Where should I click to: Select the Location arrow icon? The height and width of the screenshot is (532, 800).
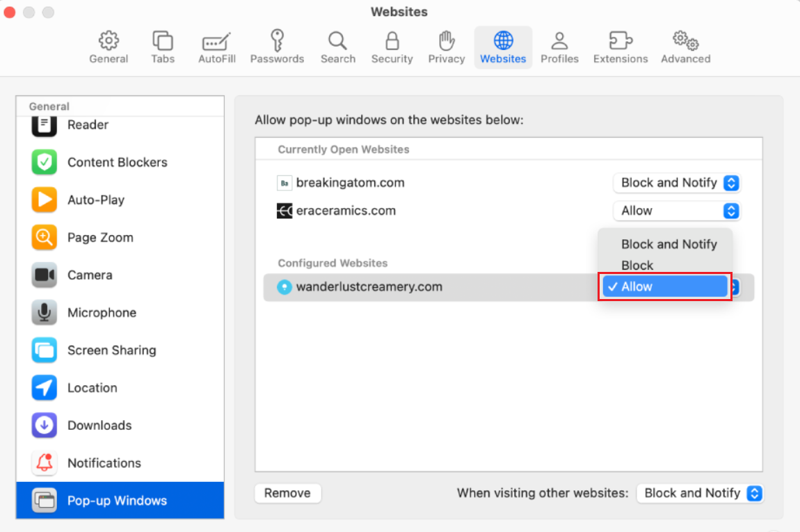click(45, 388)
